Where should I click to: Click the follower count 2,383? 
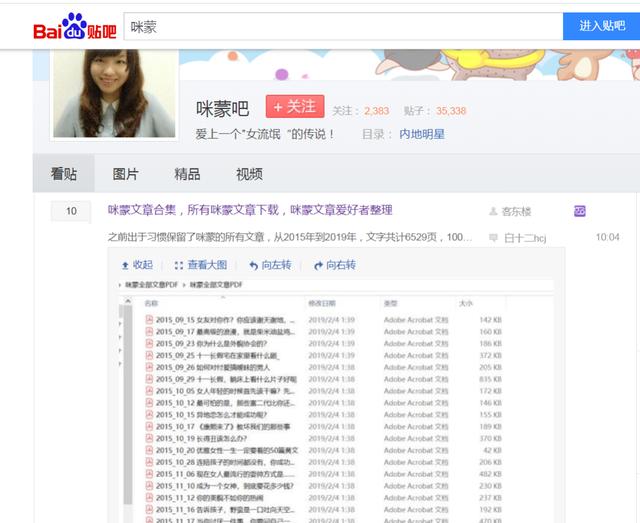376,111
